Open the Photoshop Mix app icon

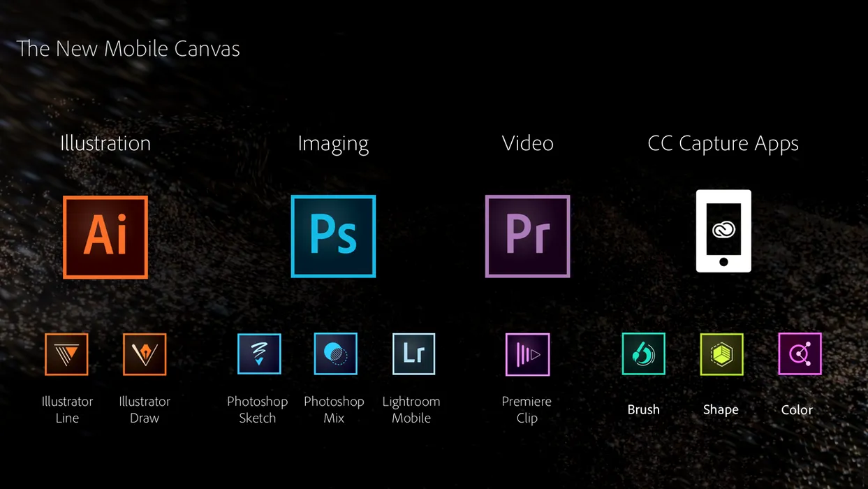335,354
